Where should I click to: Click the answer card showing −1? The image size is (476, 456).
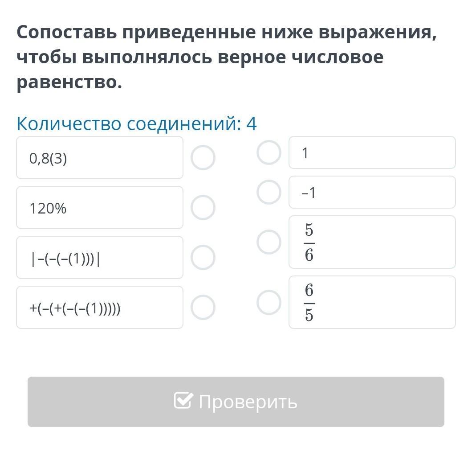[372, 192]
